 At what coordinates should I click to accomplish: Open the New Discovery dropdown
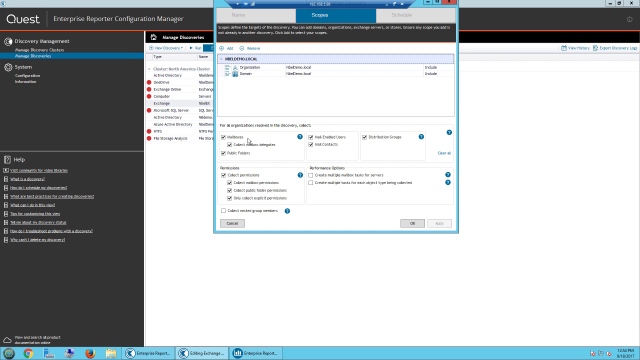[166, 48]
